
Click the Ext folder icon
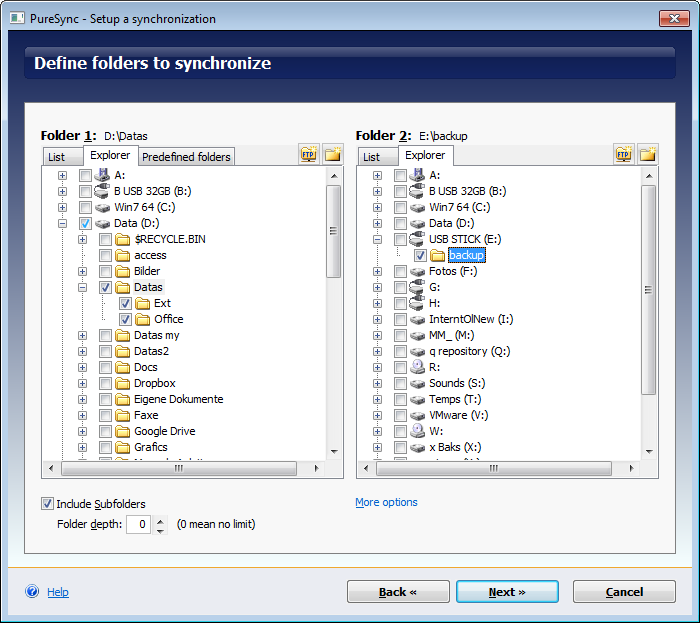click(x=143, y=303)
